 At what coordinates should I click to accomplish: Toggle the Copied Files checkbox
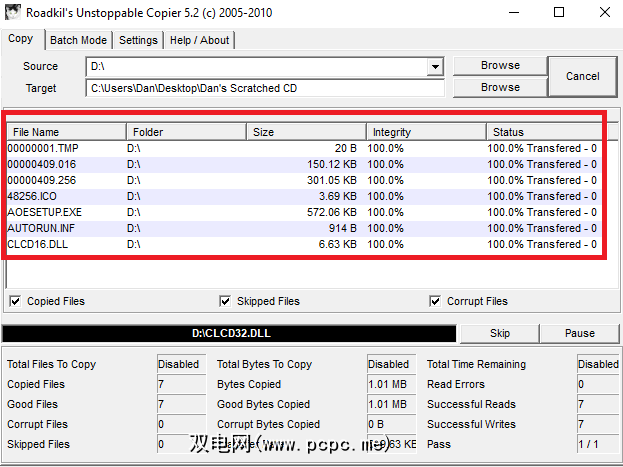(15, 301)
